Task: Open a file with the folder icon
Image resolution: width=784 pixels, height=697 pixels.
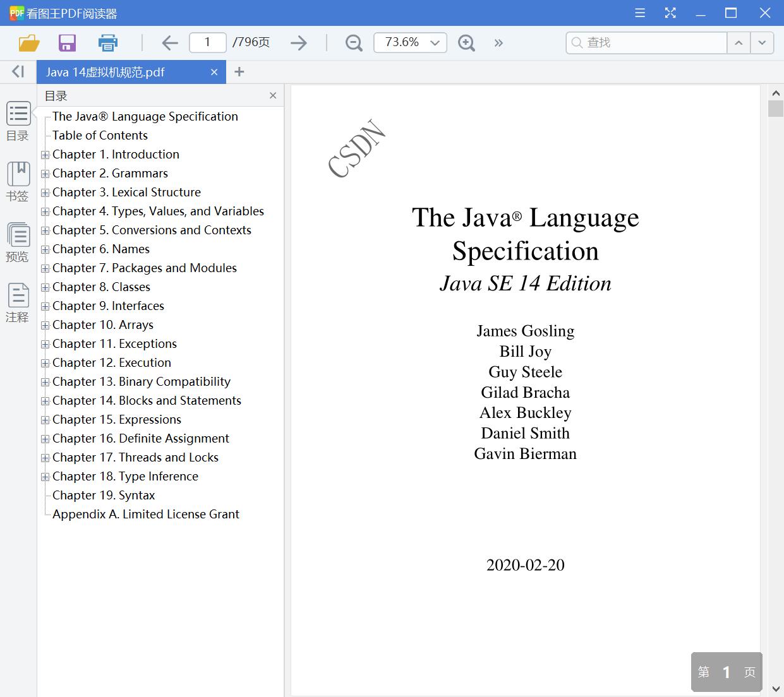Action: tap(29, 43)
